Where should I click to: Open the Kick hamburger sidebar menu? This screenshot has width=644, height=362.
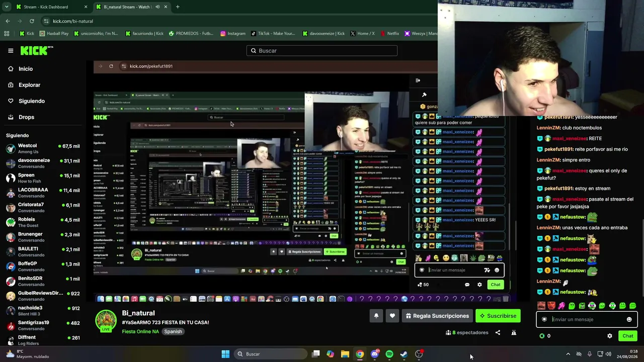coord(11,50)
